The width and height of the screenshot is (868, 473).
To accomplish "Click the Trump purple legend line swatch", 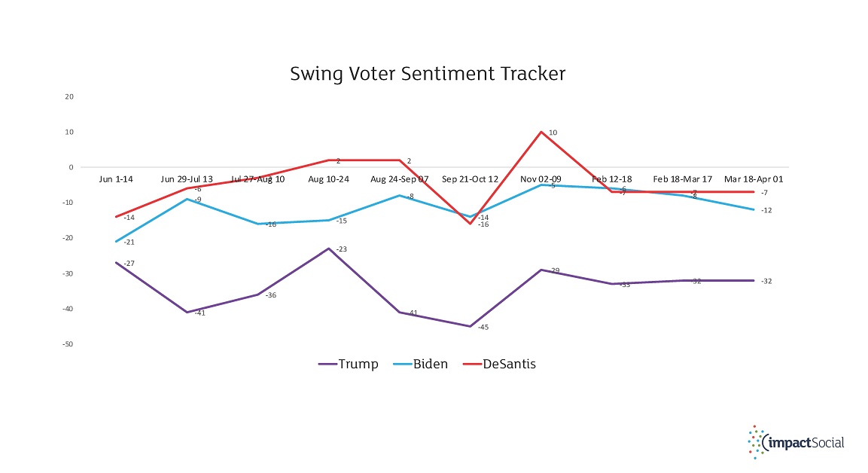I will pos(326,365).
